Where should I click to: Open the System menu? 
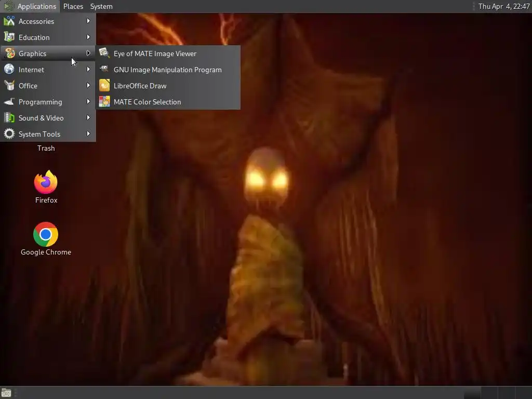point(101,6)
